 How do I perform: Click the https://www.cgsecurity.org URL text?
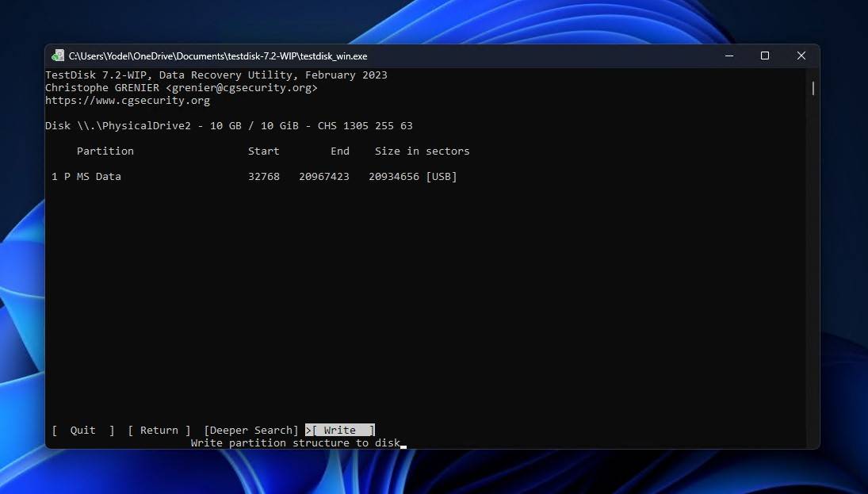click(128, 101)
